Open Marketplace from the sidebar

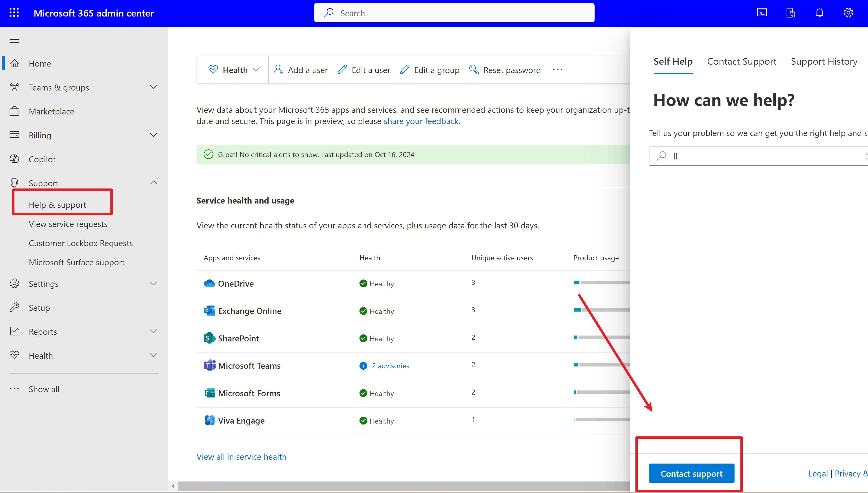(x=52, y=111)
